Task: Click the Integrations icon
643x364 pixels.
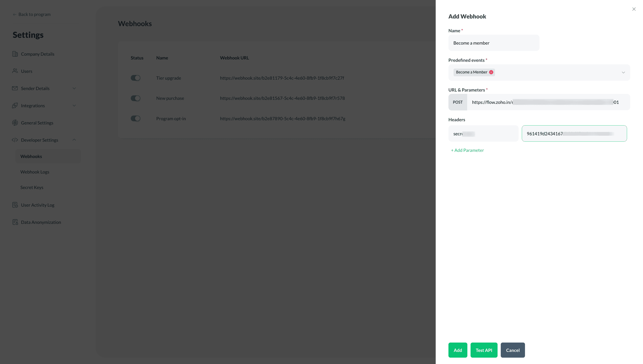Action: (x=15, y=106)
